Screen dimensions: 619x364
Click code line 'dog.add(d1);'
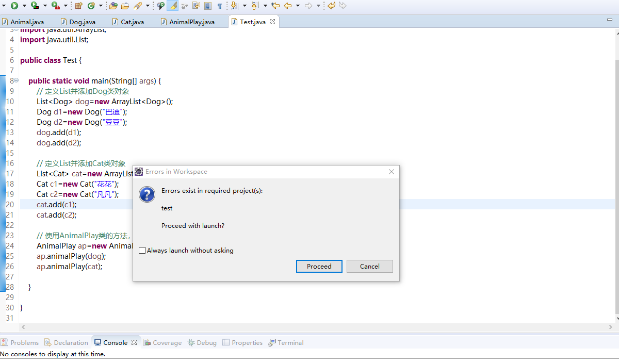tap(59, 133)
